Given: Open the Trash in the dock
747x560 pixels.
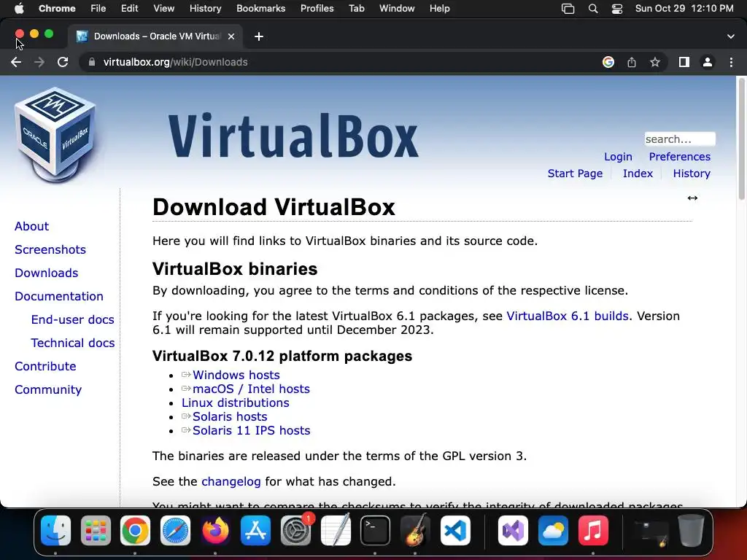Looking at the screenshot, I should (x=691, y=531).
